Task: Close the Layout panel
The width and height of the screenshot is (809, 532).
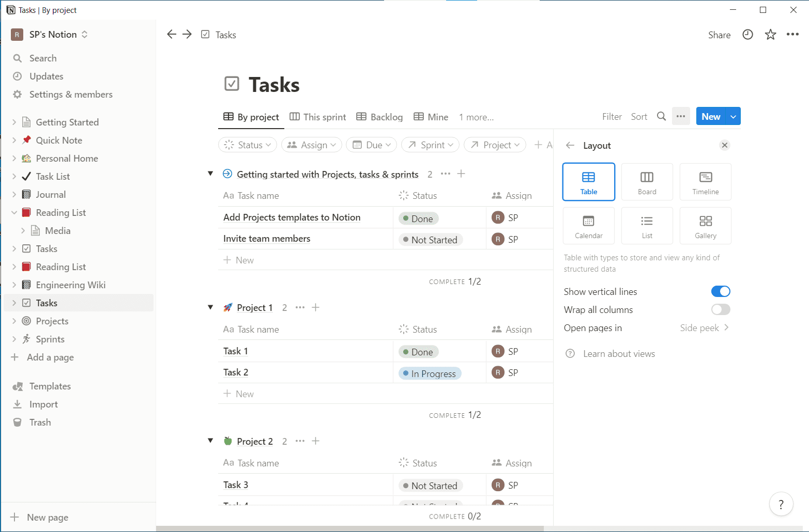Action: coord(725,145)
